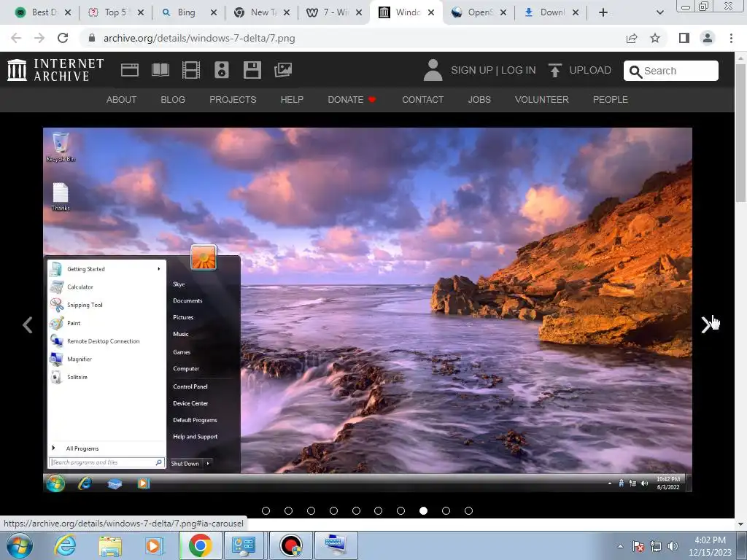
Task: Click the URL address bar text
Action: pyautogui.click(x=199, y=38)
